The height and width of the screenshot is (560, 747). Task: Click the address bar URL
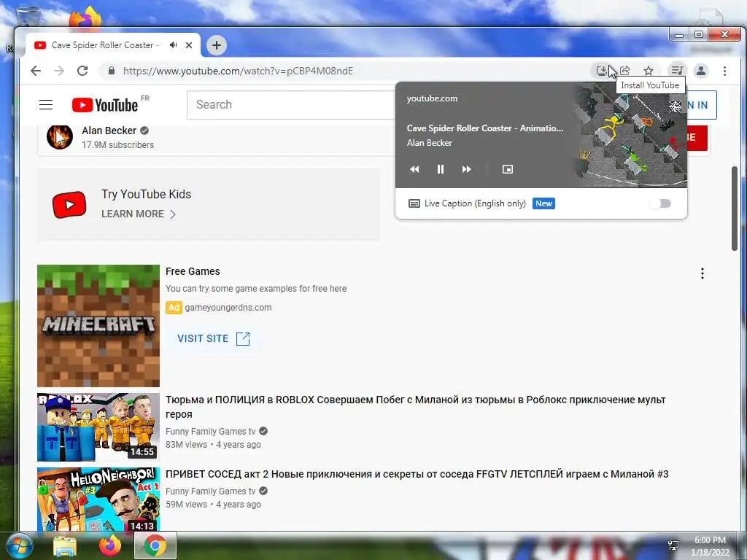(239, 71)
